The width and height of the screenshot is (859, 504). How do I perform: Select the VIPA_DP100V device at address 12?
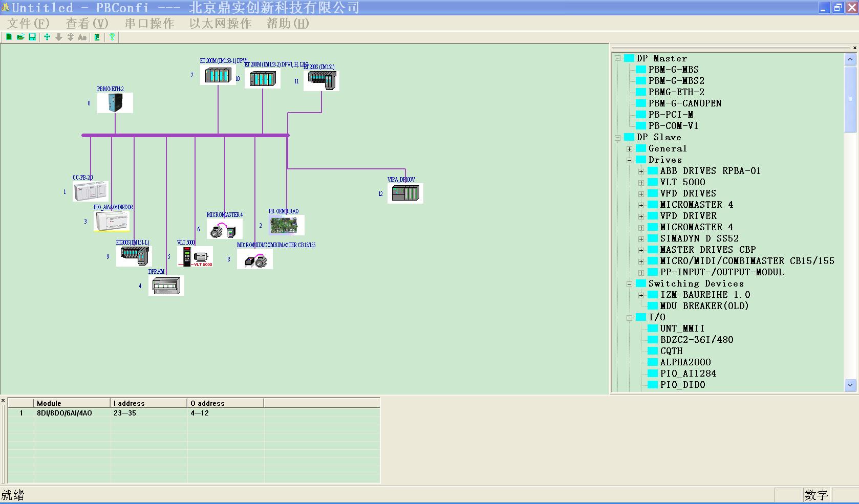coord(405,193)
